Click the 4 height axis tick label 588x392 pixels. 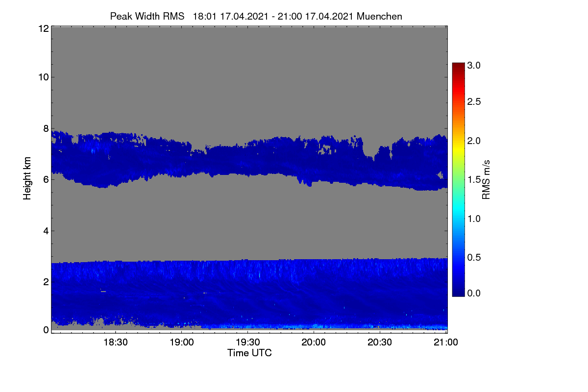pyautogui.click(x=45, y=231)
